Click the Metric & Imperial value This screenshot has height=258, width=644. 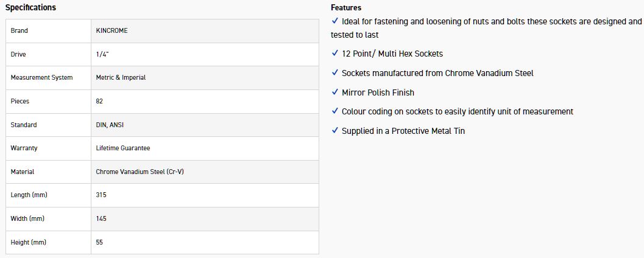[121, 78]
